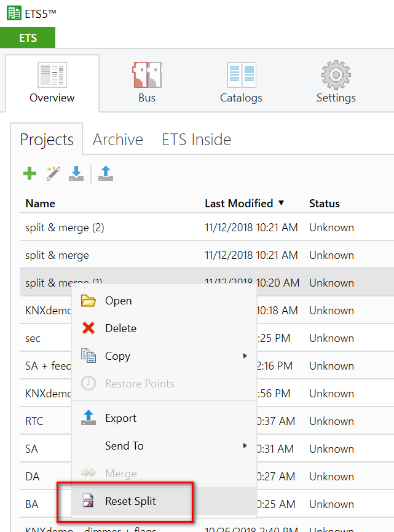Choose Export in the context menu
Viewport: 394px width, 532px height.
coord(164,418)
